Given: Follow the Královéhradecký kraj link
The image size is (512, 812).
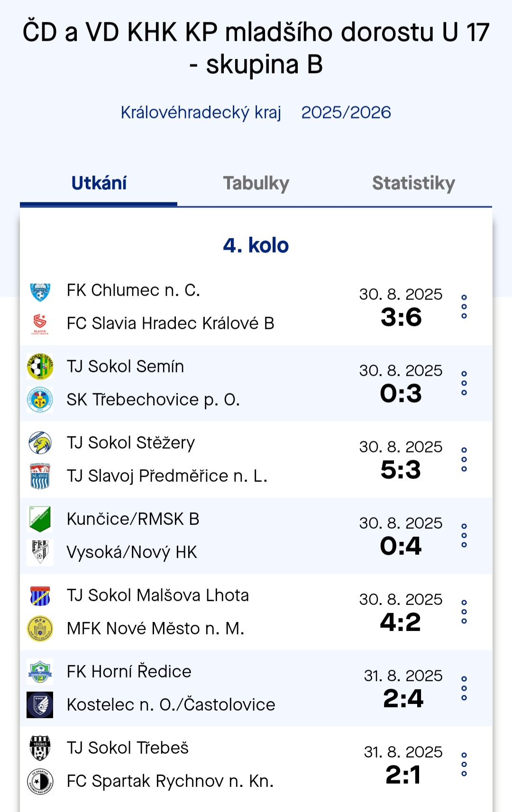Looking at the screenshot, I should tap(201, 113).
